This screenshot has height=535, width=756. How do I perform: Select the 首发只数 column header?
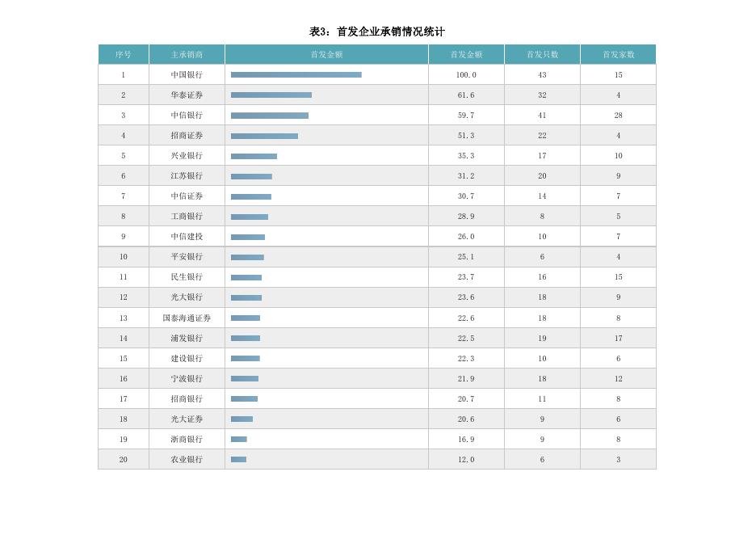543,54
